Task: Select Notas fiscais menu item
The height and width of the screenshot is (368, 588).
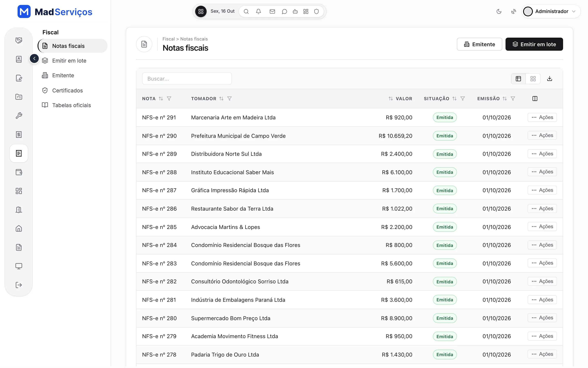Action: pos(72,46)
